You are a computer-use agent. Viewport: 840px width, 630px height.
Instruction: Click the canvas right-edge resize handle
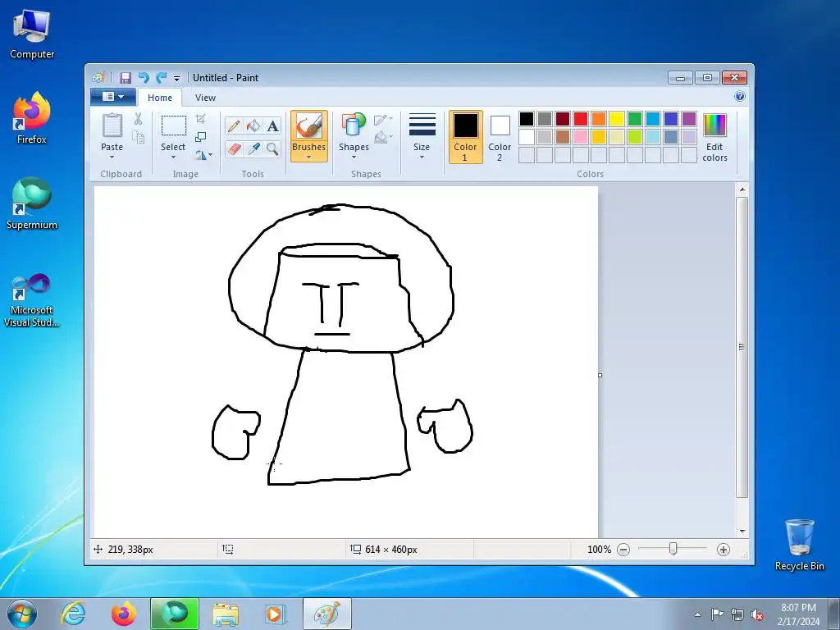click(x=600, y=375)
